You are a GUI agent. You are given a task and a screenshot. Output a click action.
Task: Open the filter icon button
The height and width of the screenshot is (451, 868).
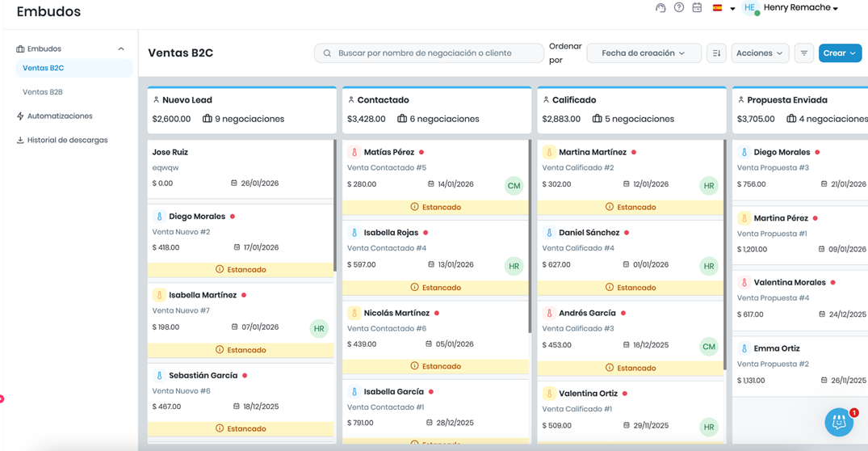[x=803, y=53]
